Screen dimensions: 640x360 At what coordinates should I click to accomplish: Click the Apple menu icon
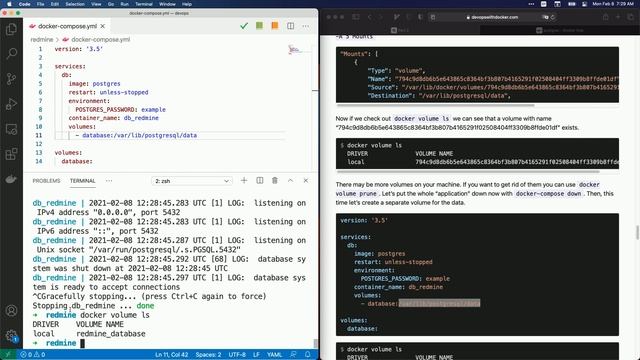pyautogui.click(x=9, y=4)
